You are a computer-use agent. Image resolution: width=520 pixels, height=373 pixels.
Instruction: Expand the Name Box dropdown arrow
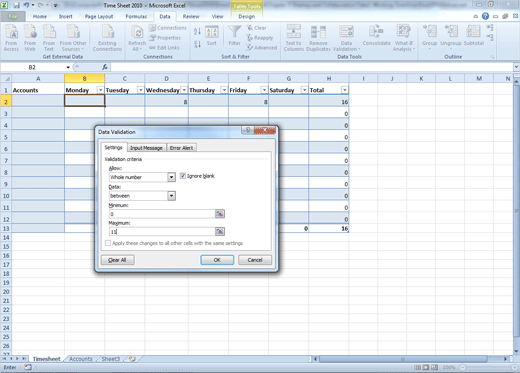click(68, 67)
